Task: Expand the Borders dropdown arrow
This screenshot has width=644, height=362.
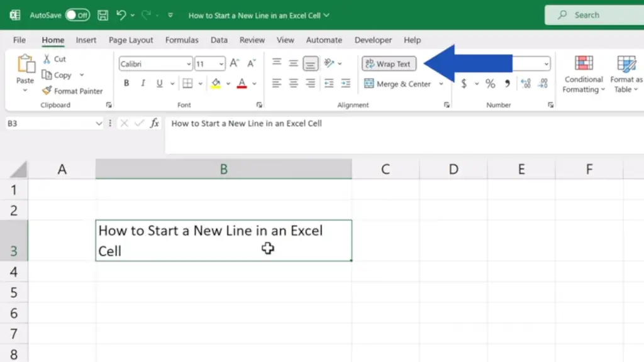Action: pyautogui.click(x=200, y=84)
